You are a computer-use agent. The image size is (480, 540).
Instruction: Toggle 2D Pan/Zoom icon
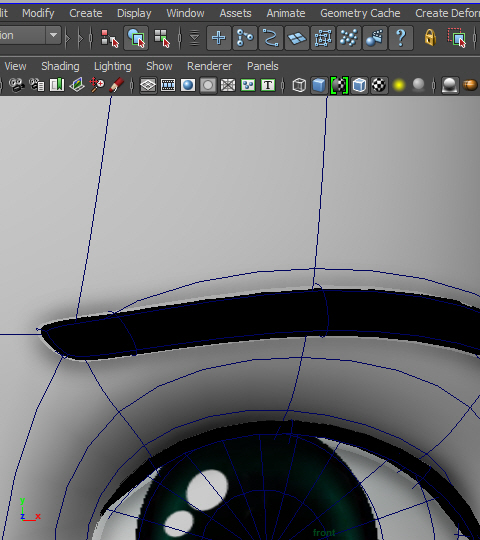(x=97, y=85)
